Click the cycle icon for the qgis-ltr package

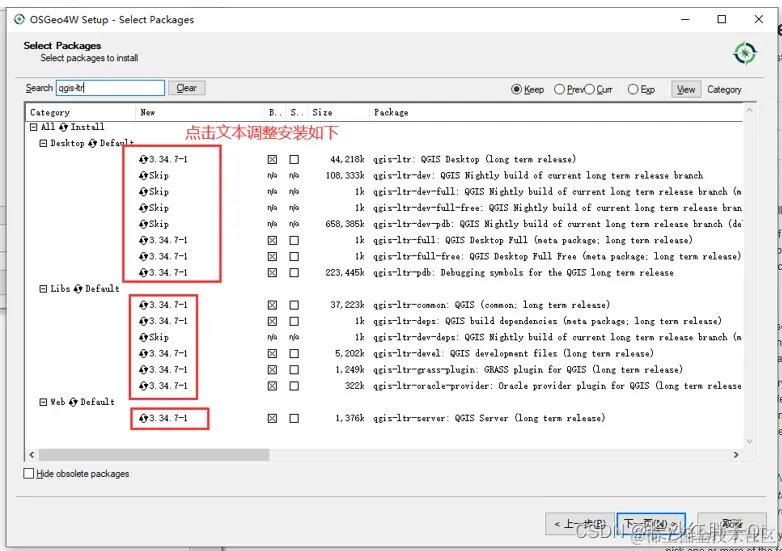coord(143,160)
